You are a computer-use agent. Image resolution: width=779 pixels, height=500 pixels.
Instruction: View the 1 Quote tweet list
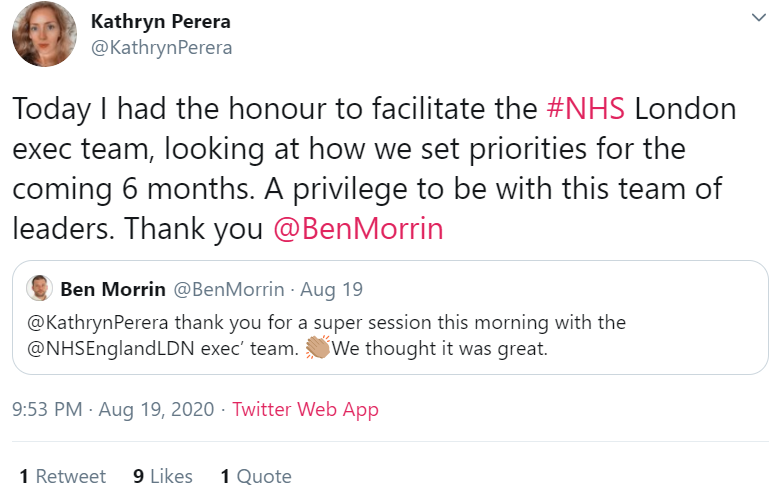point(256,477)
